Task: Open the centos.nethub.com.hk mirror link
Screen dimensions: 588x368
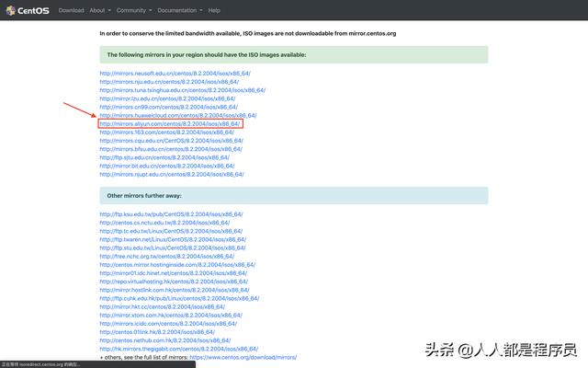Action: (x=165, y=340)
